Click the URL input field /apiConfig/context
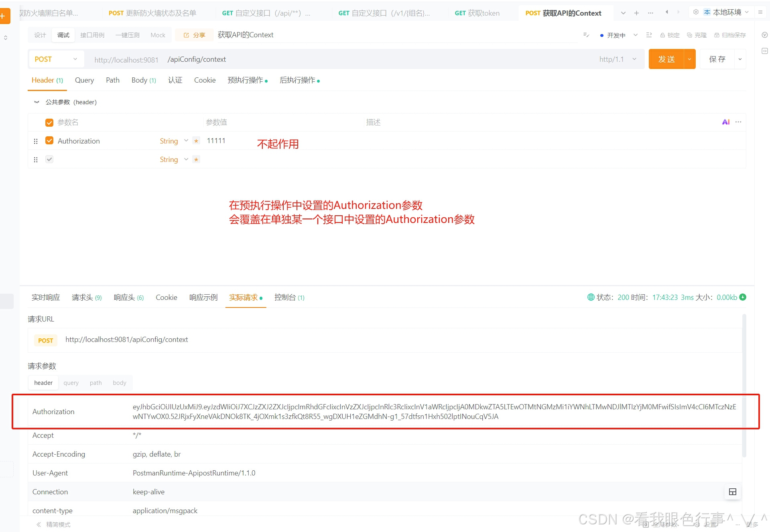770x532 pixels. (x=197, y=59)
